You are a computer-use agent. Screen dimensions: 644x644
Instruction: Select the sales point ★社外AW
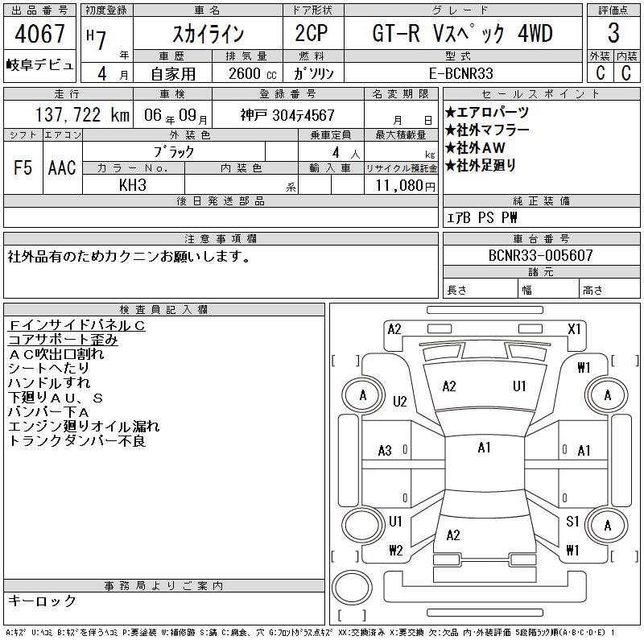475,147
